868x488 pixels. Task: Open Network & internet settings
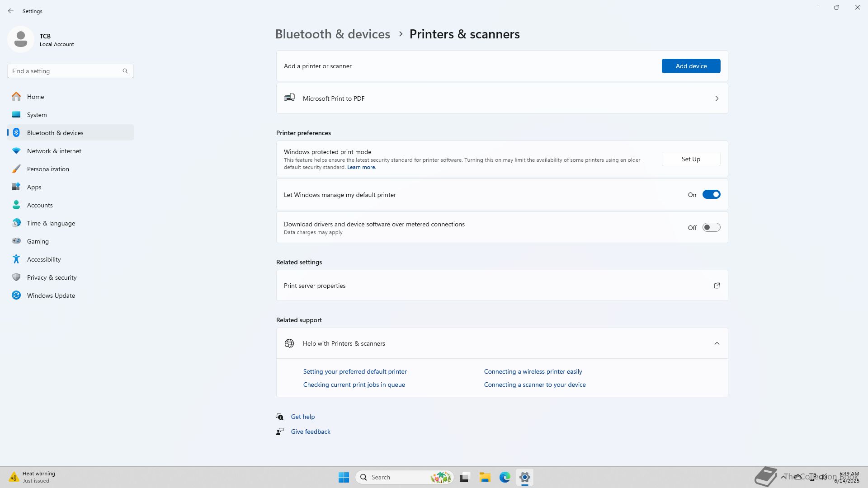(x=54, y=151)
